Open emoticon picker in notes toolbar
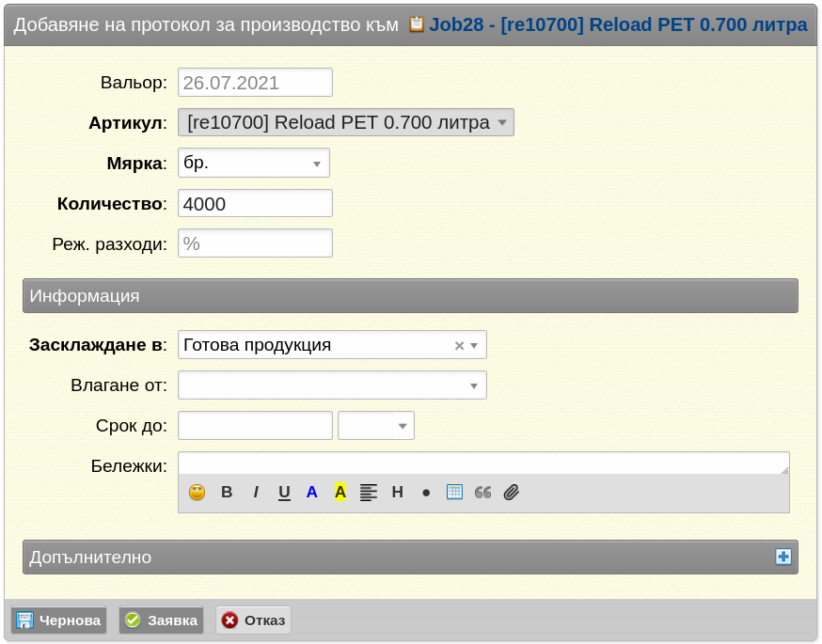 coord(198,492)
